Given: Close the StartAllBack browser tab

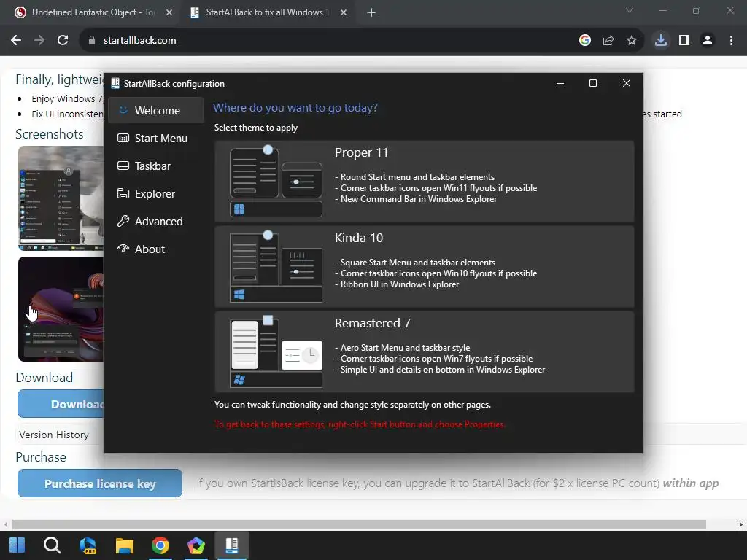Looking at the screenshot, I should [344, 12].
